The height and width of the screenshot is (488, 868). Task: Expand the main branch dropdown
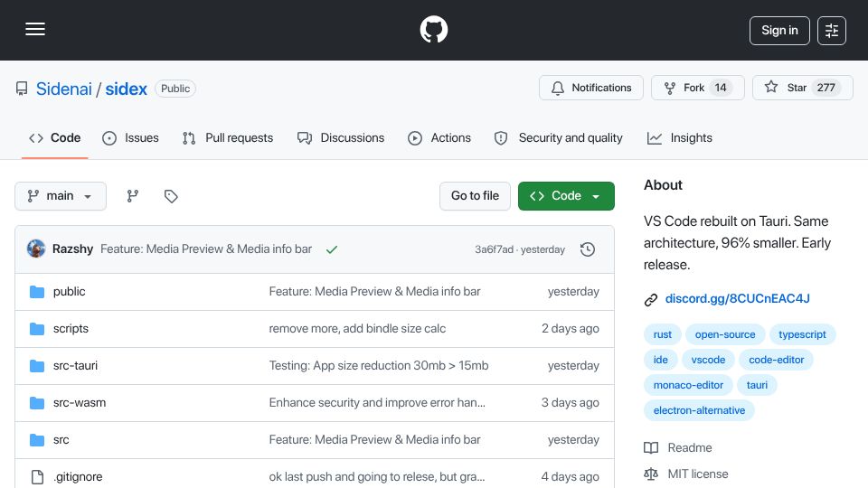[x=61, y=196]
